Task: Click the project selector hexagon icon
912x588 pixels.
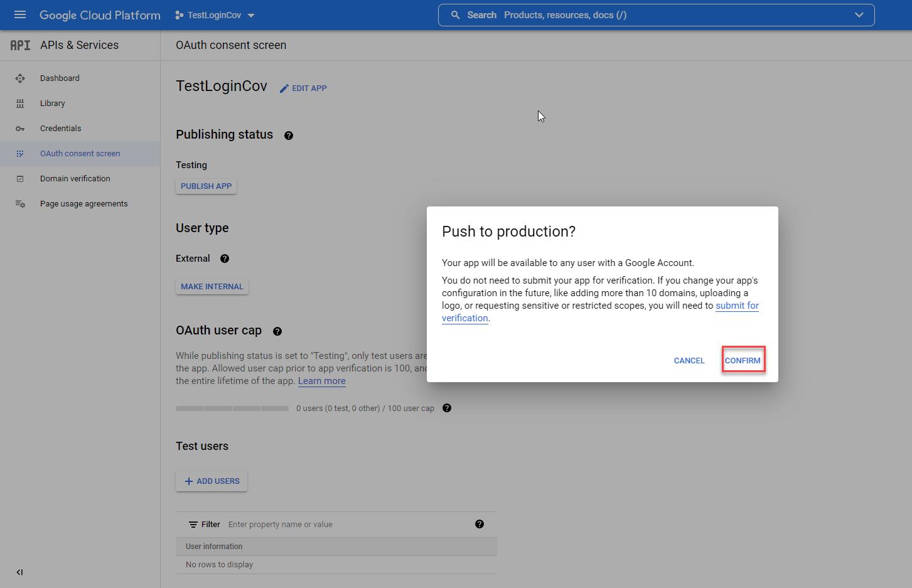Action: pyautogui.click(x=180, y=15)
